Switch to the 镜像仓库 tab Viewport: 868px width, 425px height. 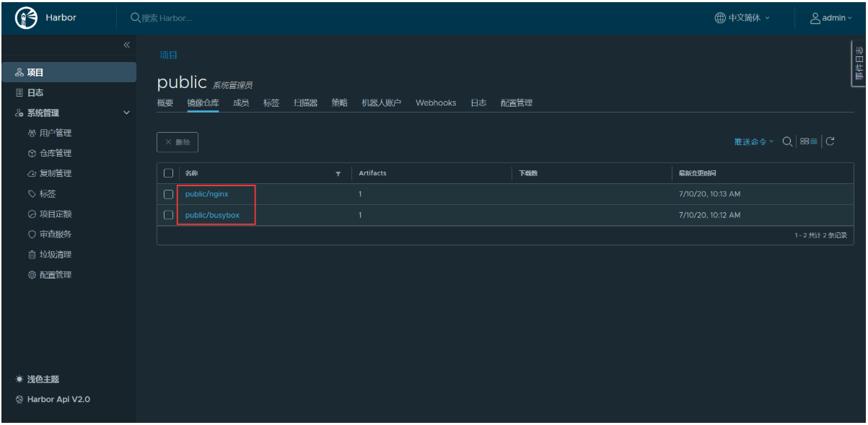pos(203,103)
